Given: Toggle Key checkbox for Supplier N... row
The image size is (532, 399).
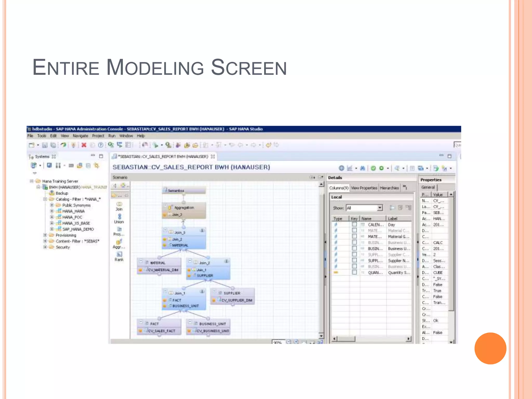Looking at the screenshot, I should (x=354, y=260).
